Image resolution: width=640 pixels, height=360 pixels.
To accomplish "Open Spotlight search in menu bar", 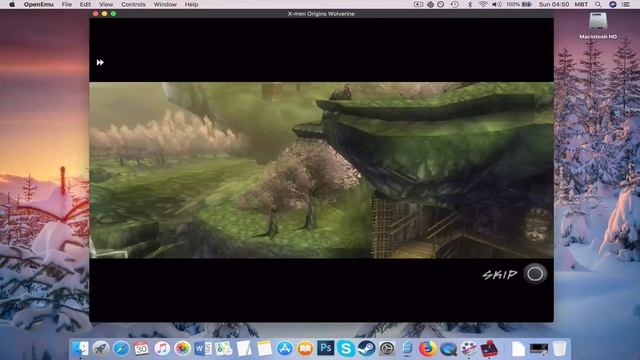I will (598, 4).
